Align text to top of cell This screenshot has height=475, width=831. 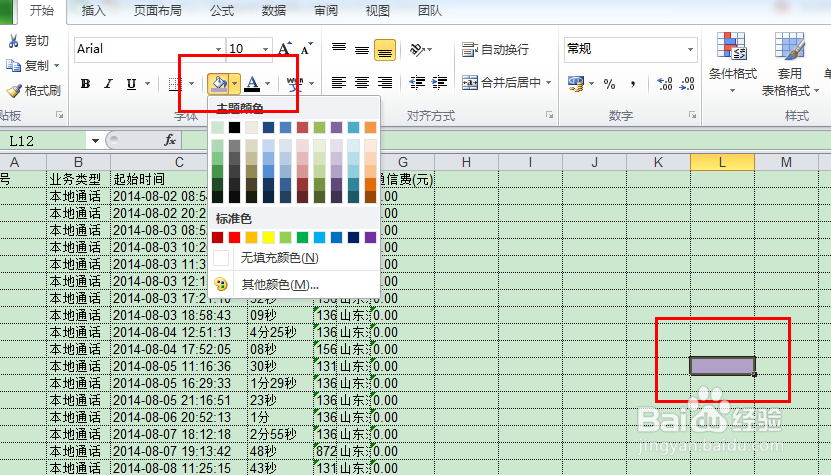click(339, 49)
